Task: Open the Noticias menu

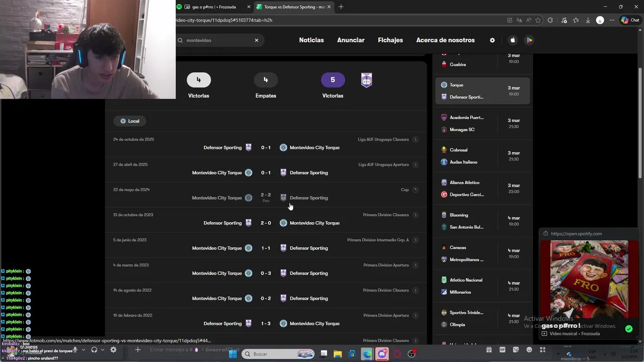Action: (x=311, y=40)
